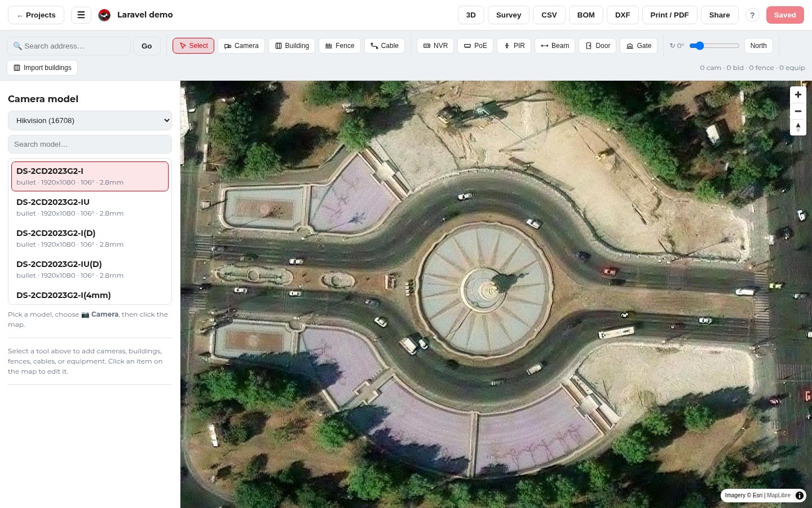Pick the Gate tool
Viewport: 812px width, 508px height.
(x=639, y=46)
